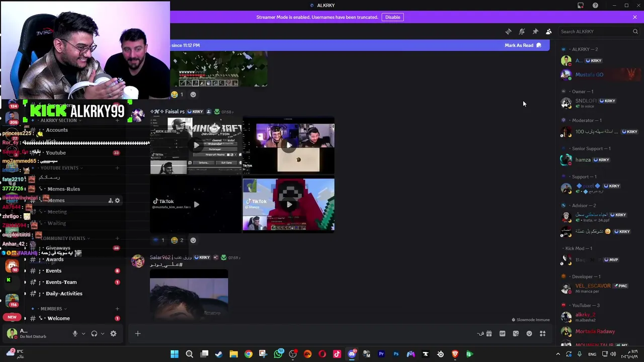644x362 pixels.
Task: Show hidden system tray icons
Action: tap(557, 354)
